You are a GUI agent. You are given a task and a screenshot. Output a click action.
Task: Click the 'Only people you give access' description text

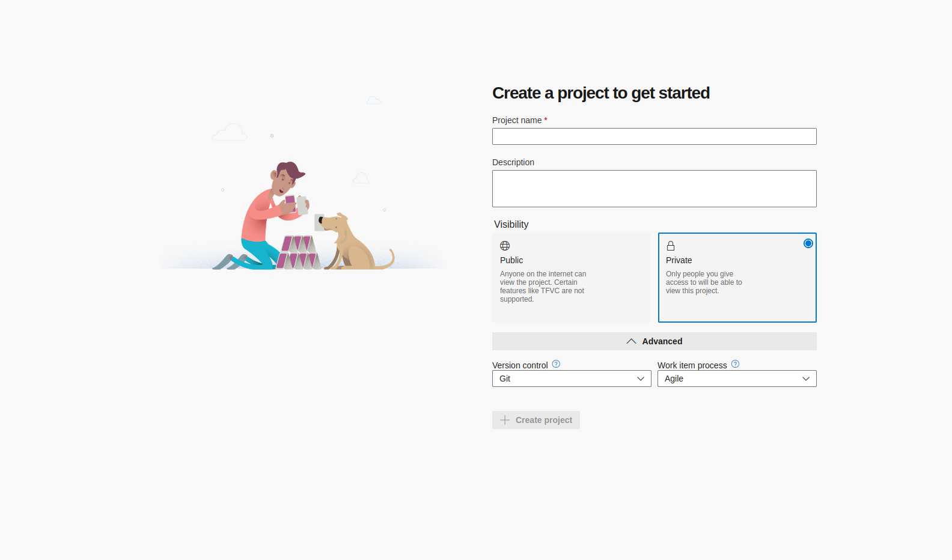click(704, 282)
